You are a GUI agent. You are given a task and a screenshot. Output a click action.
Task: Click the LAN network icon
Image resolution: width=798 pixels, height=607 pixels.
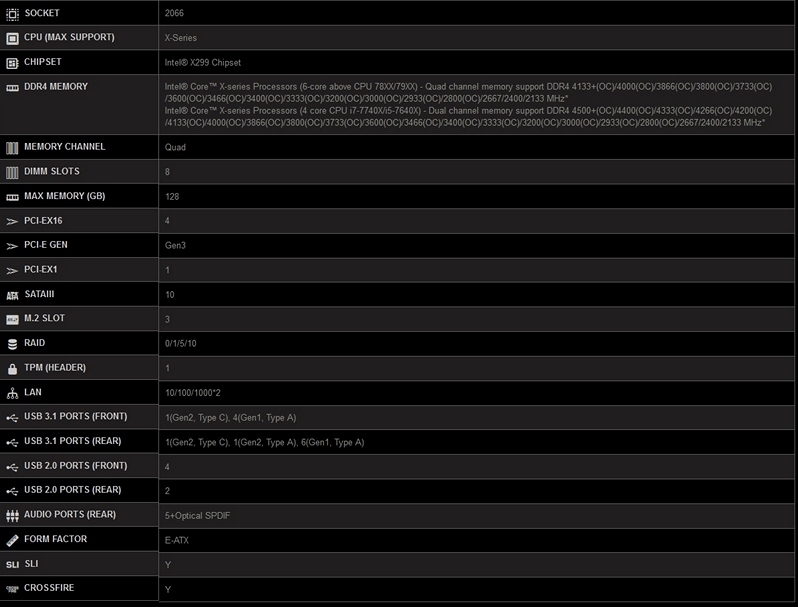12,393
